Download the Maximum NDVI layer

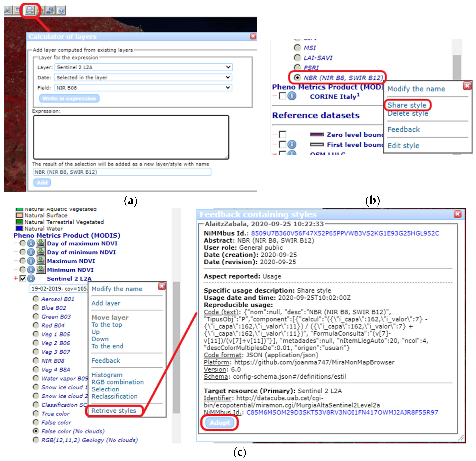(40, 261)
